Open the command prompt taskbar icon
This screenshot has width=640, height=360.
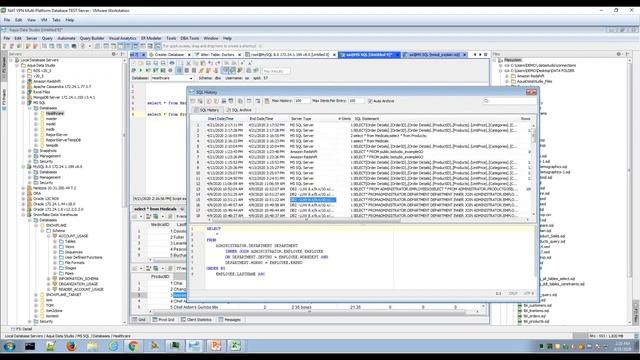click(x=30, y=346)
